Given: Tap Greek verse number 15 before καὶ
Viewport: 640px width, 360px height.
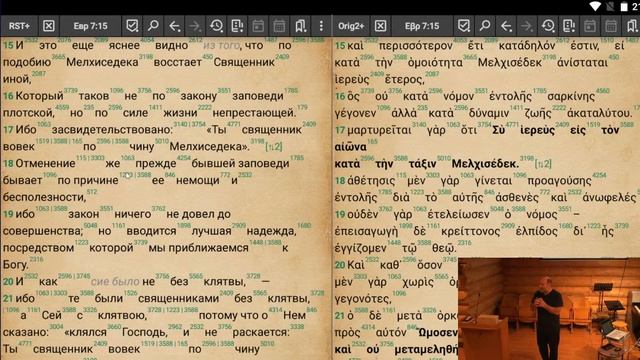Looking at the screenshot, I should click(x=340, y=46).
